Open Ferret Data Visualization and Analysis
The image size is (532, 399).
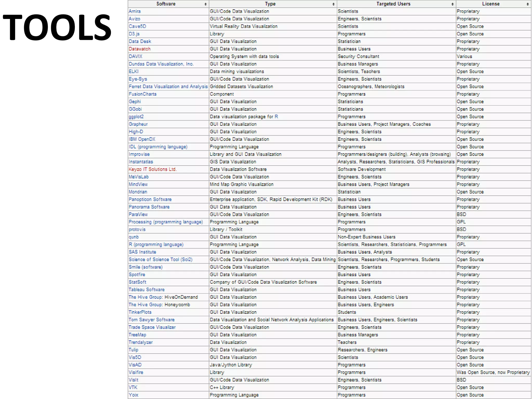tap(168, 87)
